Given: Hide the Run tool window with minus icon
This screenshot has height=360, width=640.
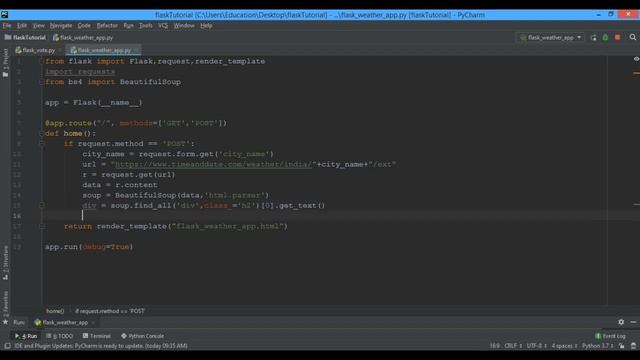Looking at the screenshot, I should coord(633,322).
